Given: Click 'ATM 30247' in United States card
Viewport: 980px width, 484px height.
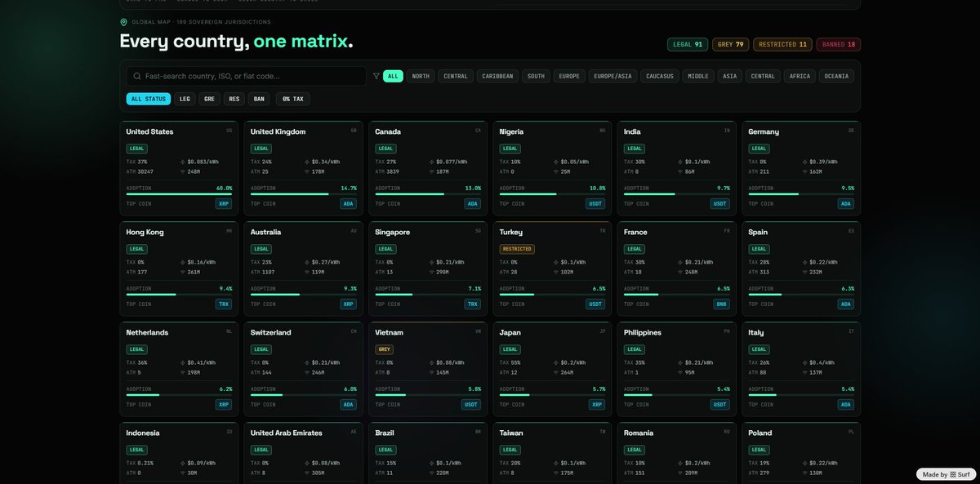Looking at the screenshot, I should pyautogui.click(x=140, y=171).
